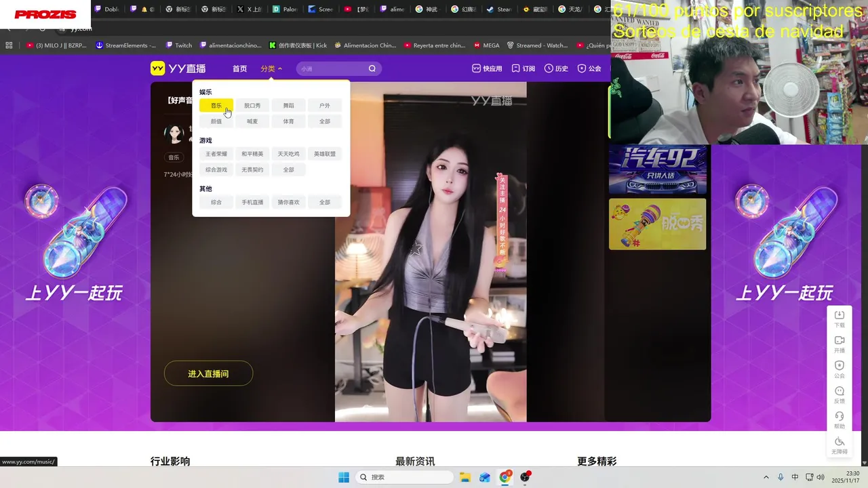Click the 最新资讯 section heading
868x488 pixels.
[x=415, y=461]
